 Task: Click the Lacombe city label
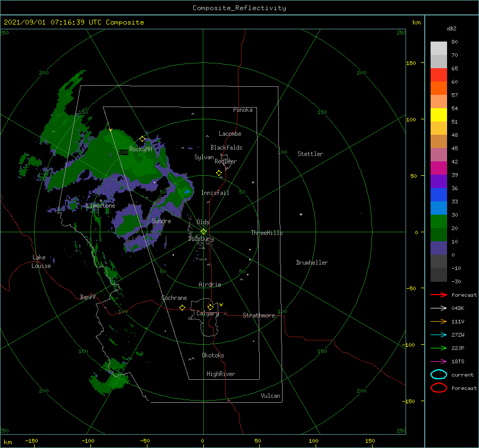click(x=230, y=134)
